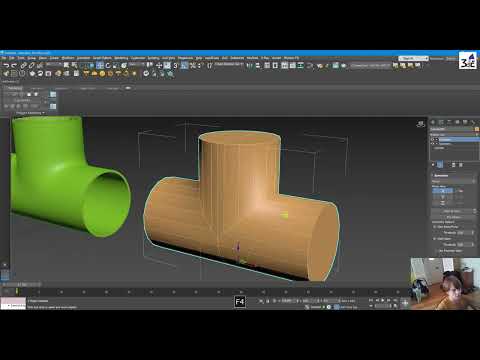Play the animation
The height and width of the screenshot is (360, 480).
[383, 300]
